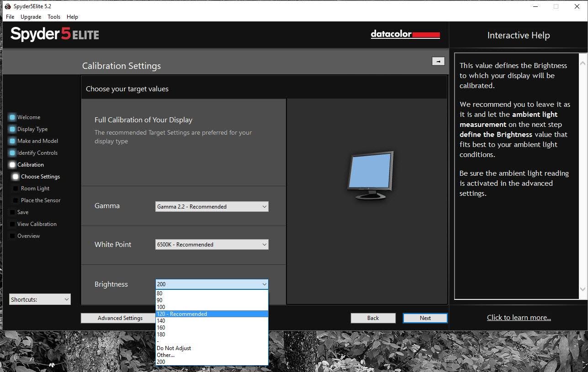Screen dimensions: 588x372
Task: Click the Choose Settings step indicator
Action: point(16,177)
